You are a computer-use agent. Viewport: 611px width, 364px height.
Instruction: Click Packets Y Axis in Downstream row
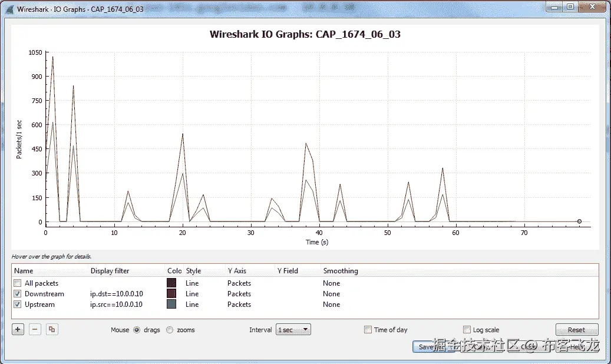(x=239, y=294)
